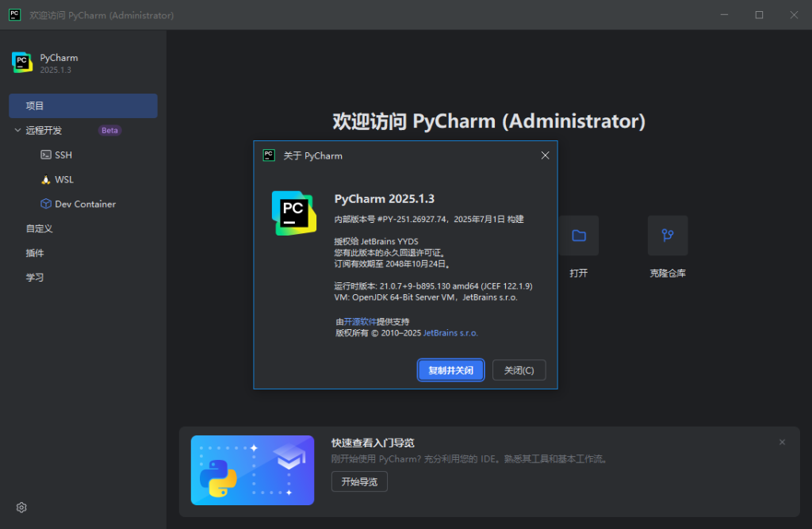Viewport: 812px width, 529px height.
Task: Click the 关于 PyCharm dialog title text
Action: (x=312, y=155)
